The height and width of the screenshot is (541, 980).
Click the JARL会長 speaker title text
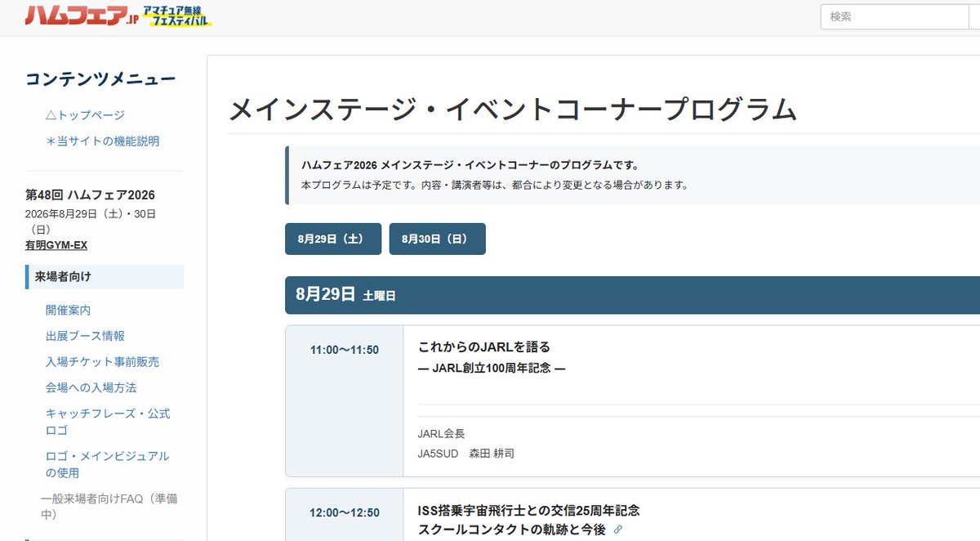click(x=441, y=434)
